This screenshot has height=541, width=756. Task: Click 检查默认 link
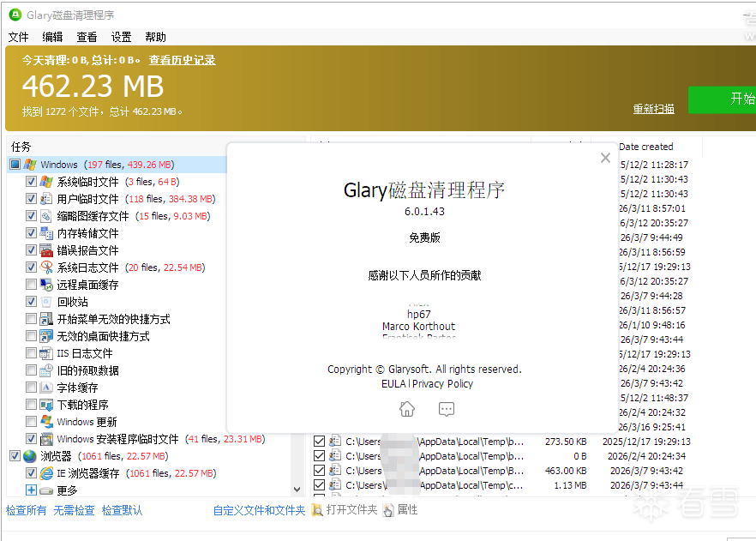(122, 510)
